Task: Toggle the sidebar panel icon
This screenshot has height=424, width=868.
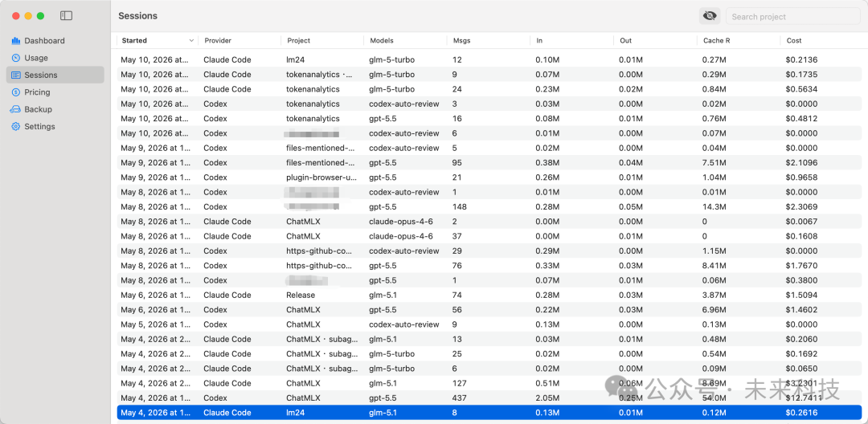Action: [x=67, y=16]
